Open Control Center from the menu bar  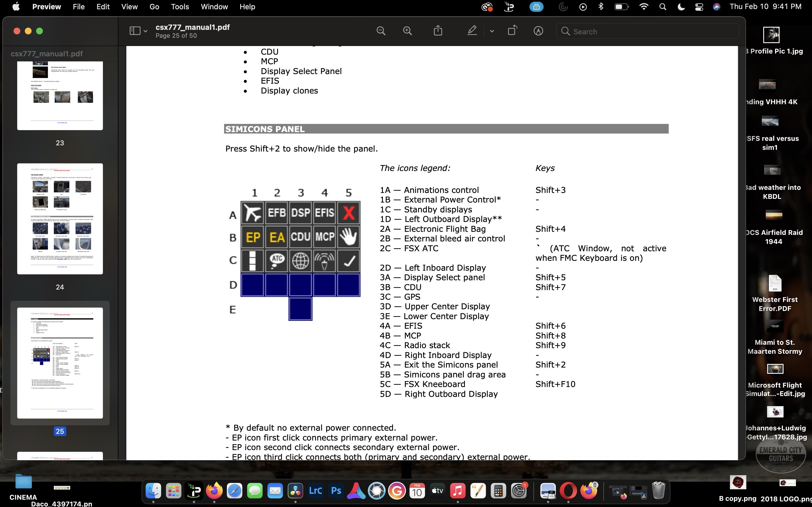(x=699, y=6)
